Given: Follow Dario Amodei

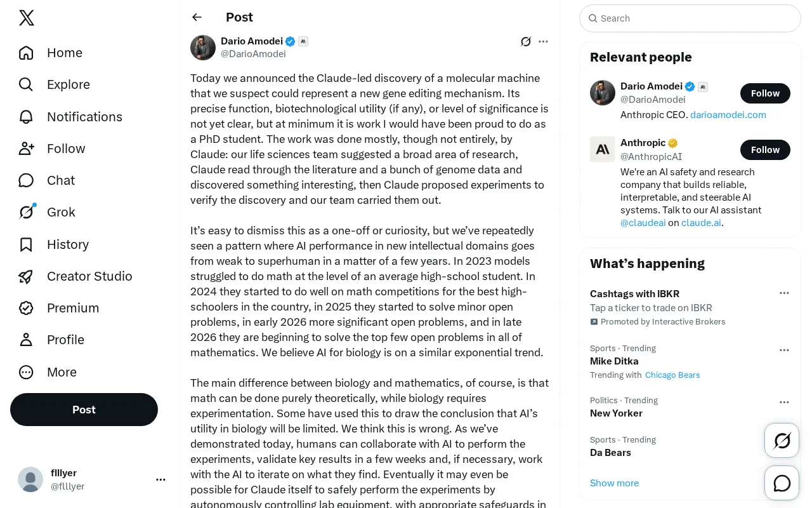Looking at the screenshot, I should 765,93.
